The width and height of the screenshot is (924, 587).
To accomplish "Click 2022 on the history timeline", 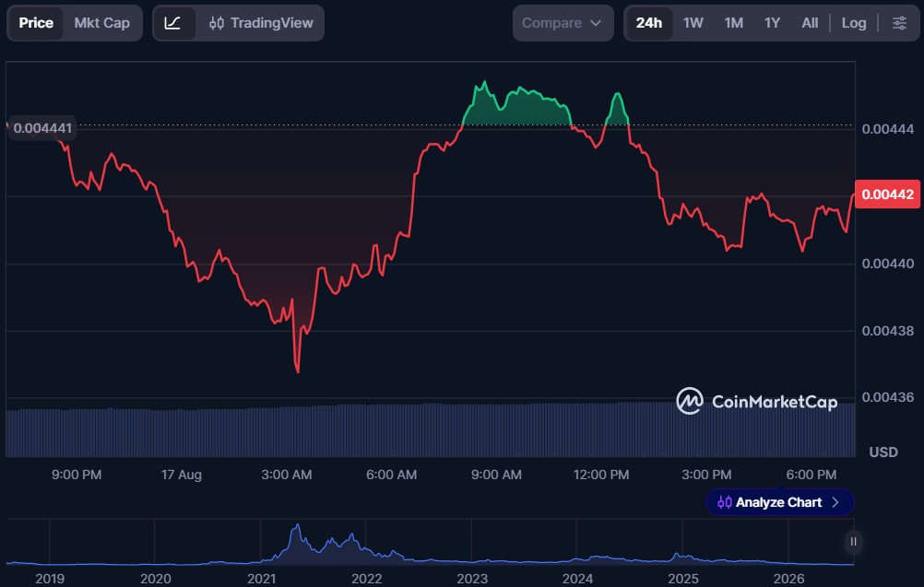I will [x=366, y=579].
